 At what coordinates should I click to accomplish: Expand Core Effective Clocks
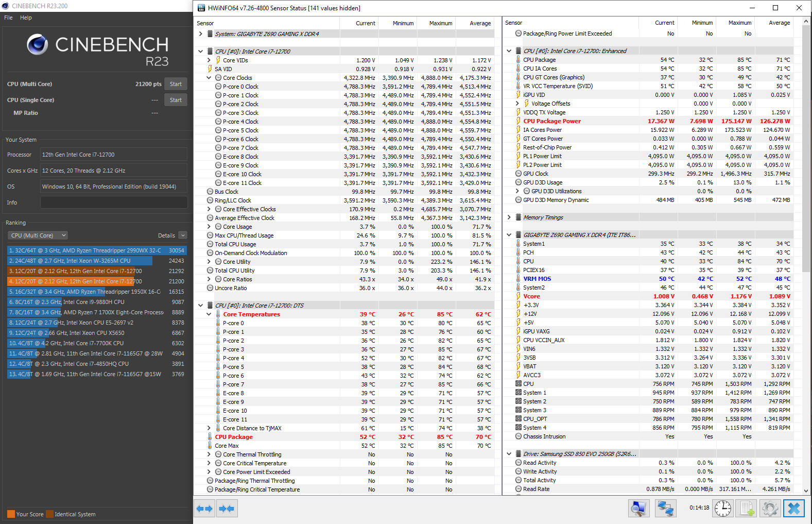coord(209,209)
